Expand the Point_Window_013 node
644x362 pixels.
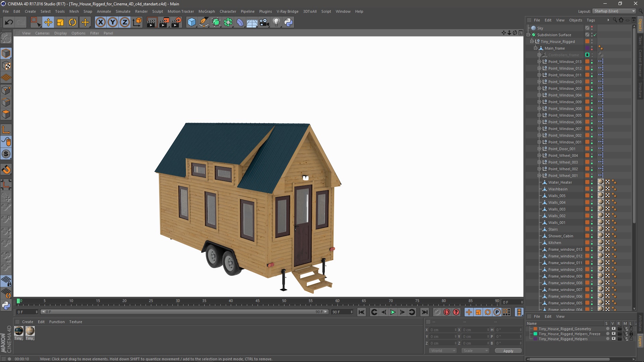pos(539,62)
